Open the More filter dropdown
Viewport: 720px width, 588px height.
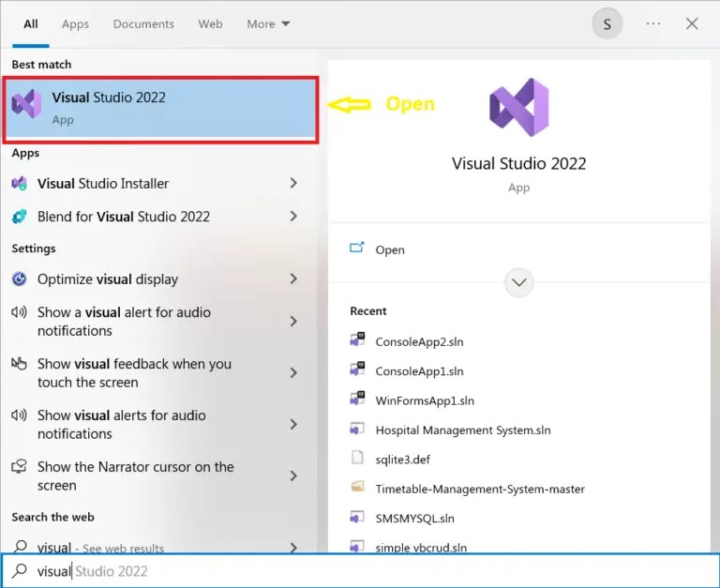[268, 23]
